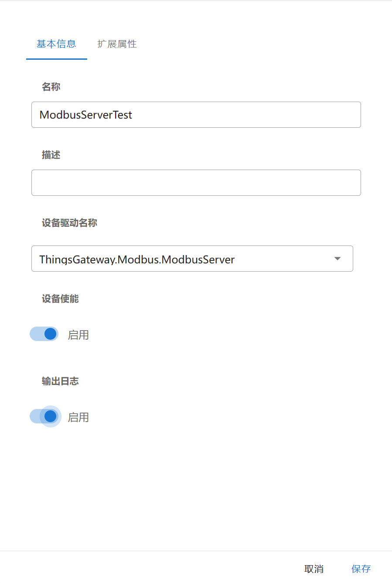Click the driver dropdown arrow icon
The width and height of the screenshot is (392, 583).
[x=337, y=259]
